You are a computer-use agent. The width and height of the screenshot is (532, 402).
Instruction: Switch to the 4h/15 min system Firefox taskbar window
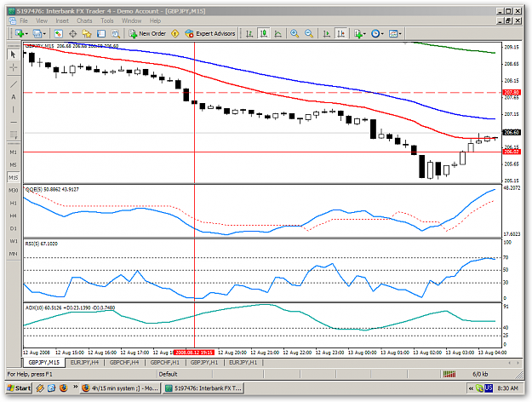tap(120, 388)
